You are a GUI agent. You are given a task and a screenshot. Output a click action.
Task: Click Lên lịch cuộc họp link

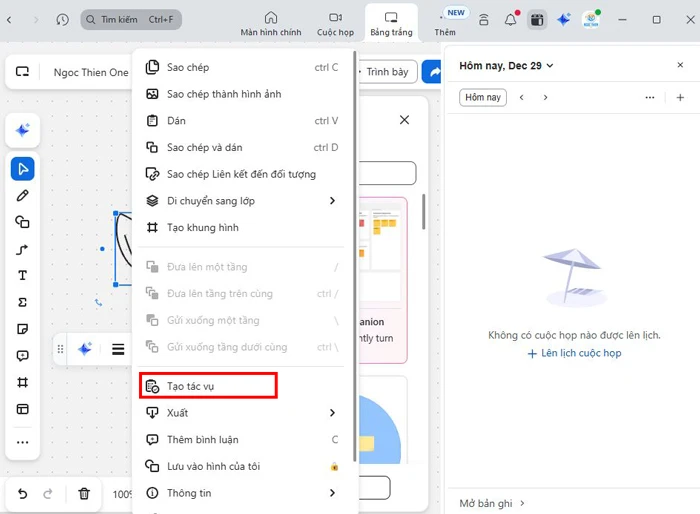click(x=574, y=353)
